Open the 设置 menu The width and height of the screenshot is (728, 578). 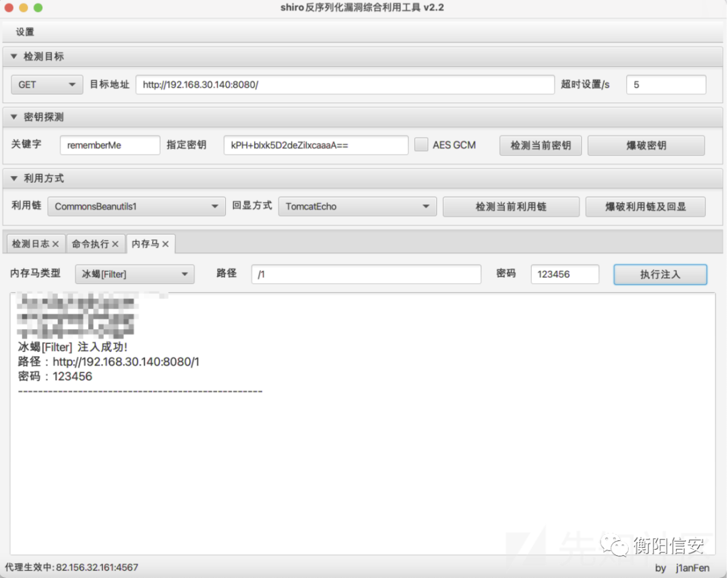coord(25,32)
